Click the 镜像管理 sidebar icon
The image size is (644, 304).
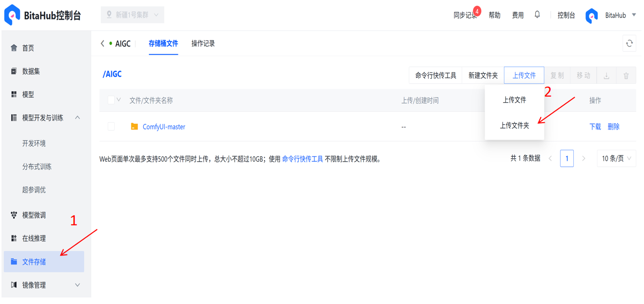coord(14,285)
